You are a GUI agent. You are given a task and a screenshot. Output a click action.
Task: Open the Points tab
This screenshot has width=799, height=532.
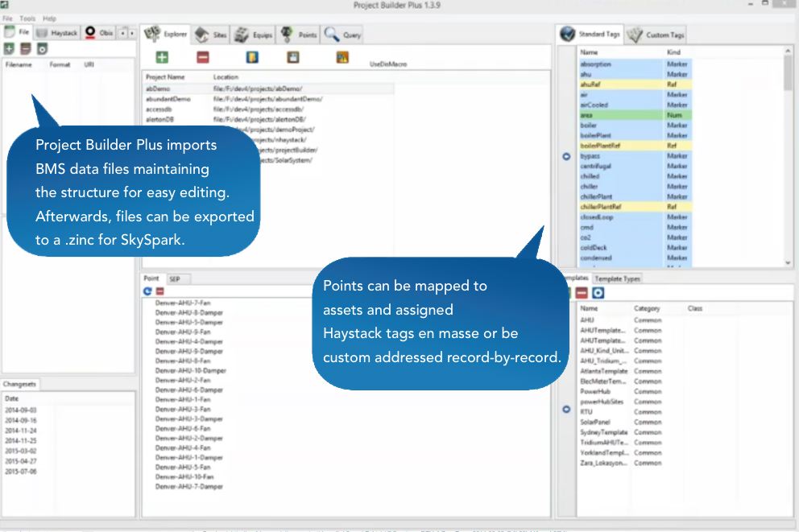(x=299, y=35)
